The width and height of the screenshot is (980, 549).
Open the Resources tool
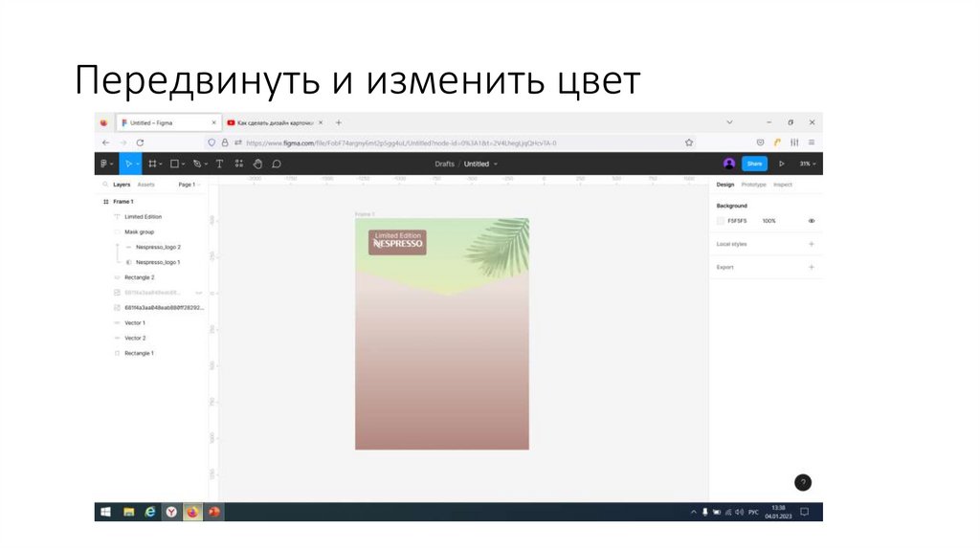point(238,164)
